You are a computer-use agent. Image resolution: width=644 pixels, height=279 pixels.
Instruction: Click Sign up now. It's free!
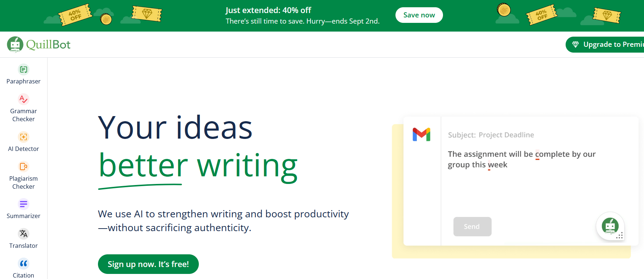click(x=148, y=264)
